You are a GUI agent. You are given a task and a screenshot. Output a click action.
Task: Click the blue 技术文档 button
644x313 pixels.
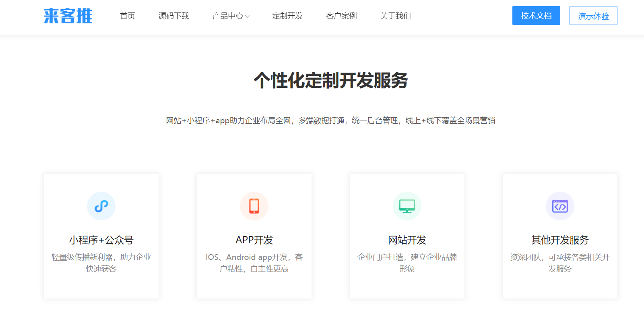point(536,16)
